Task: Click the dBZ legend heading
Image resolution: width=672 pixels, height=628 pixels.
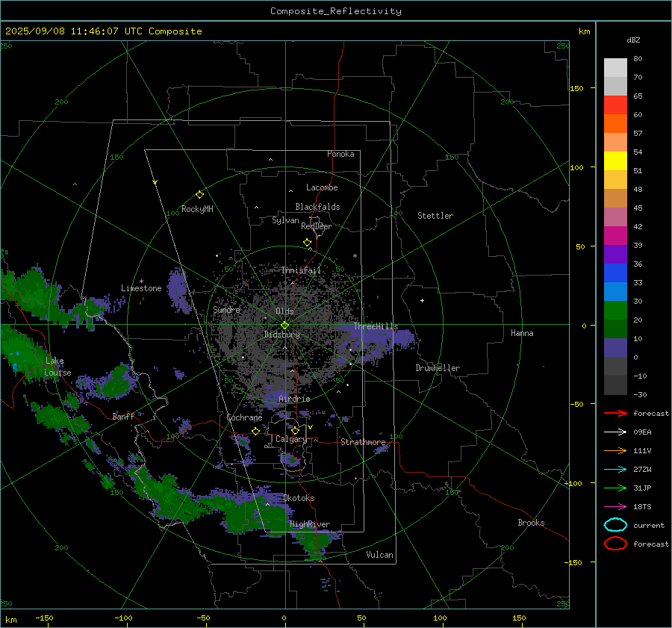Action: click(x=633, y=40)
